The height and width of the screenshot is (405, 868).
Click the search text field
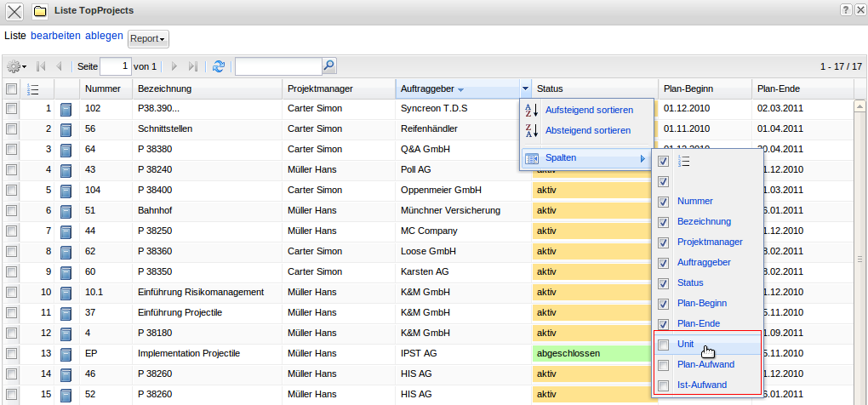[277, 66]
